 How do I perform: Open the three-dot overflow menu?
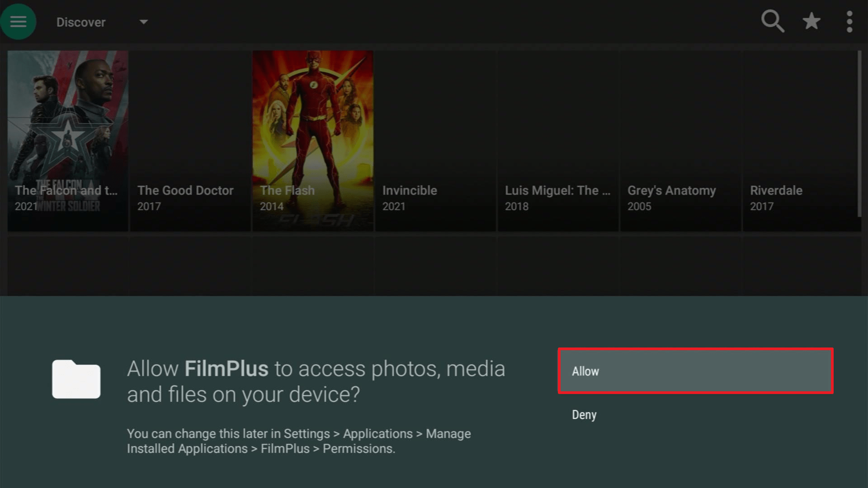849,22
